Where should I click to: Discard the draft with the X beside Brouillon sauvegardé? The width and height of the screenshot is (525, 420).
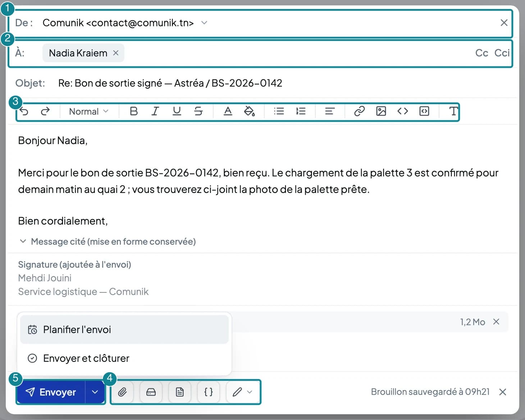tap(503, 392)
